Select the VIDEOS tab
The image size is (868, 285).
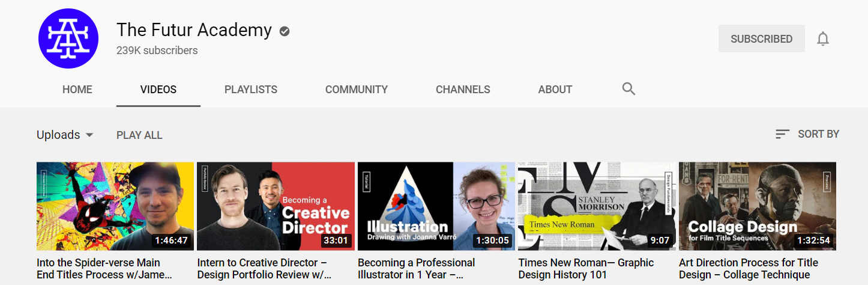point(158,90)
